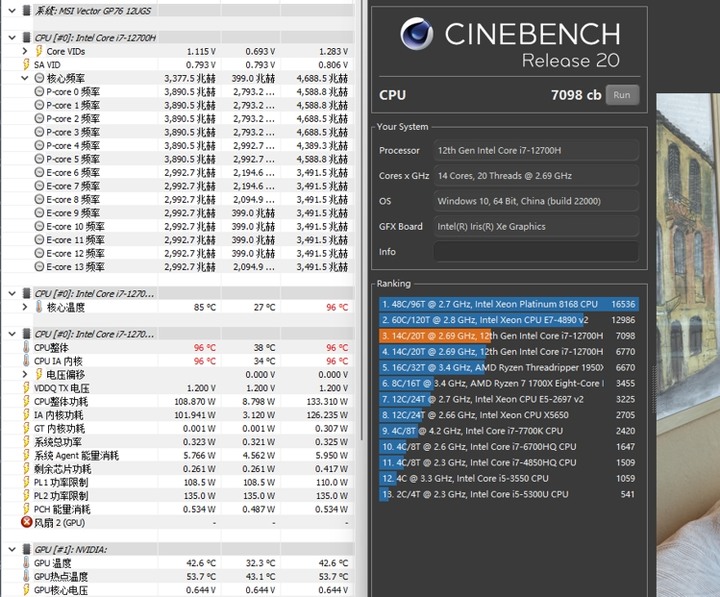
Task: Click the E-core 6 frequency clock icon
Action: [39, 172]
